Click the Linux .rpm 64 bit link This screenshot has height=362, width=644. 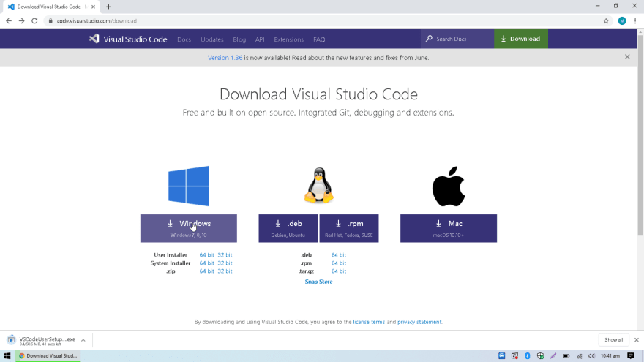click(339, 263)
